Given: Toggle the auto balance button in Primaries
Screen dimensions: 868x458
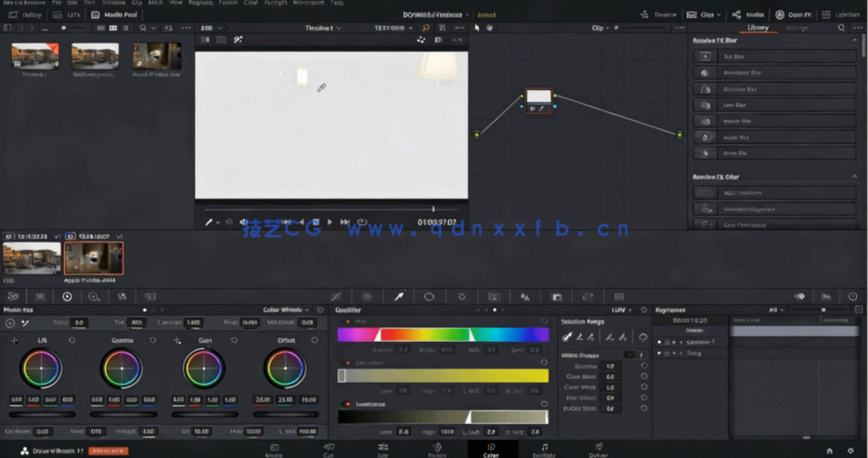Looking at the screenshot, I should (x=10, y=323).
